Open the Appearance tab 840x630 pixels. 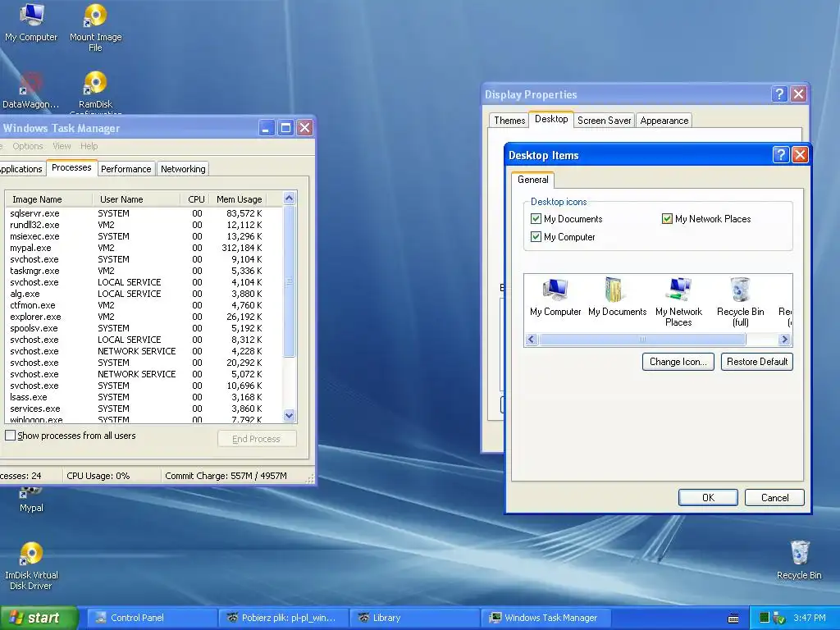point(664,121)
